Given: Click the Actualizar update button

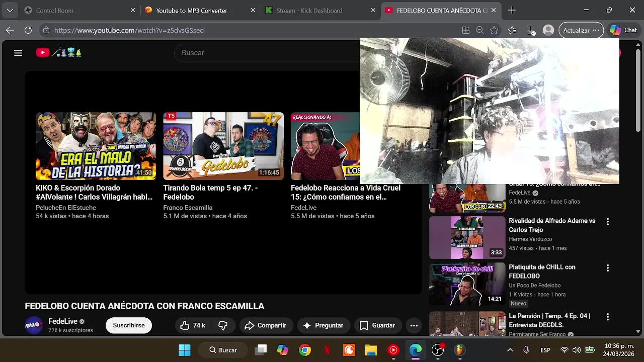Looking at the screenshot, I should click(581, 30).
